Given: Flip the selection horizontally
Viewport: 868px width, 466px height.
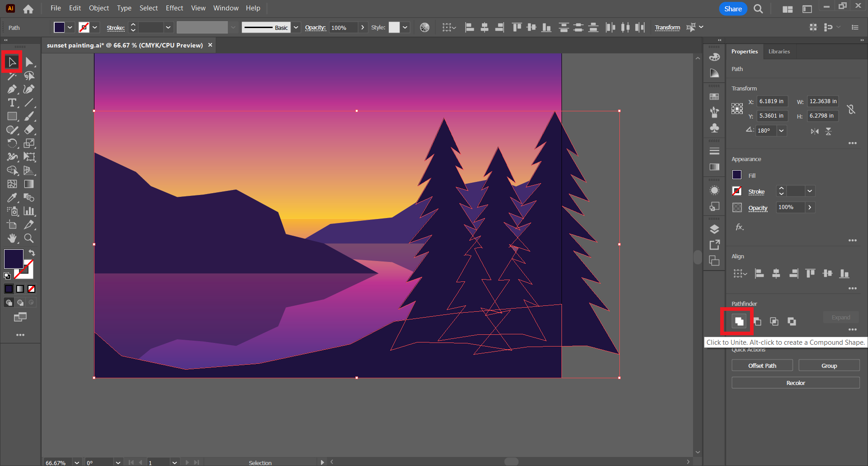Looking at the screenshot, I should (x=815, y=131).
